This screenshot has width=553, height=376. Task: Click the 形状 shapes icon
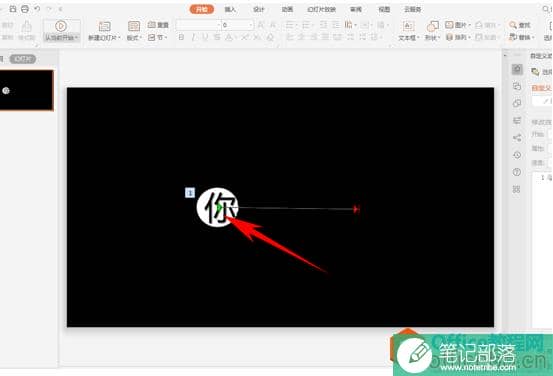pos(432,26)
